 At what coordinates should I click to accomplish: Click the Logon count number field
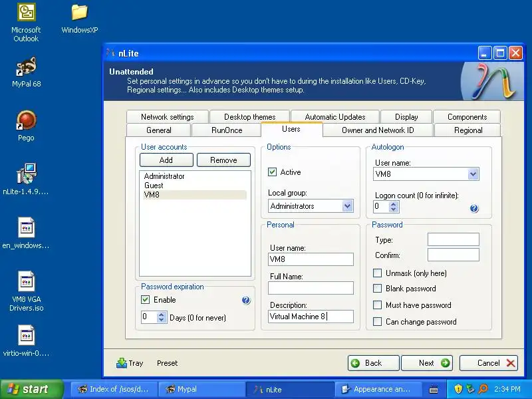(381, 207)
